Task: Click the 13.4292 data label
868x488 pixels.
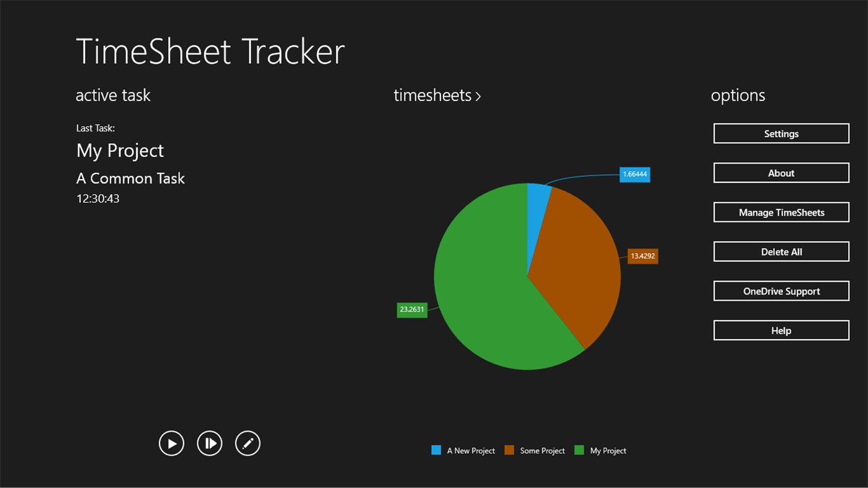Action: point(642,255)
